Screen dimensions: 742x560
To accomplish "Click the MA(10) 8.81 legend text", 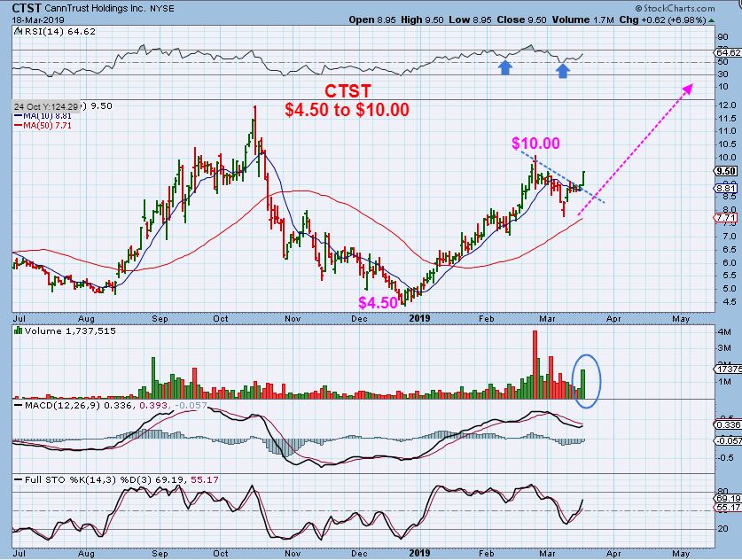I will tap(47, 116).
